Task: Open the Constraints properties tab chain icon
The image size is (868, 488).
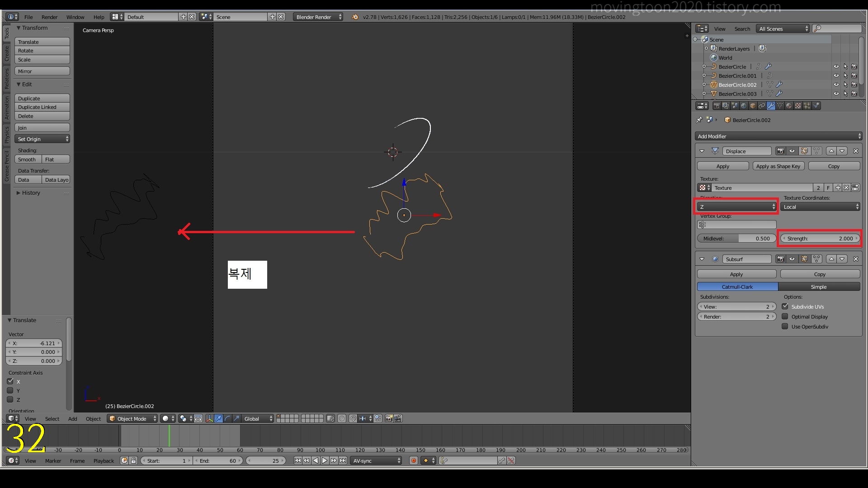Action: click(762, 106)
